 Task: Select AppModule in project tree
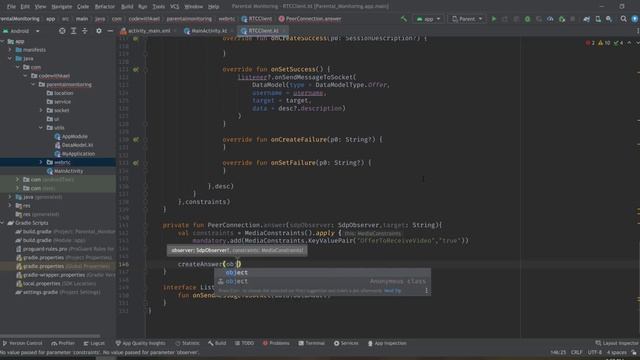74,137
